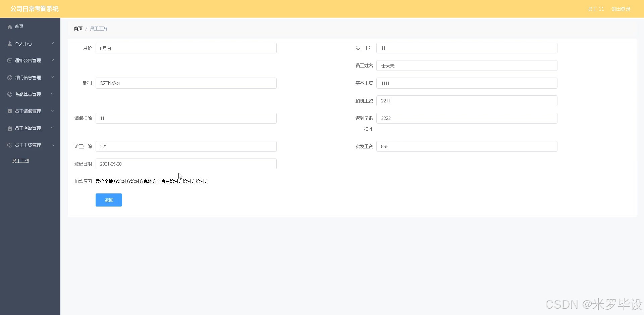Open the 员工请假管理 menu label
This screenshot has width=644, height=315.
click(x=28, y=111)
